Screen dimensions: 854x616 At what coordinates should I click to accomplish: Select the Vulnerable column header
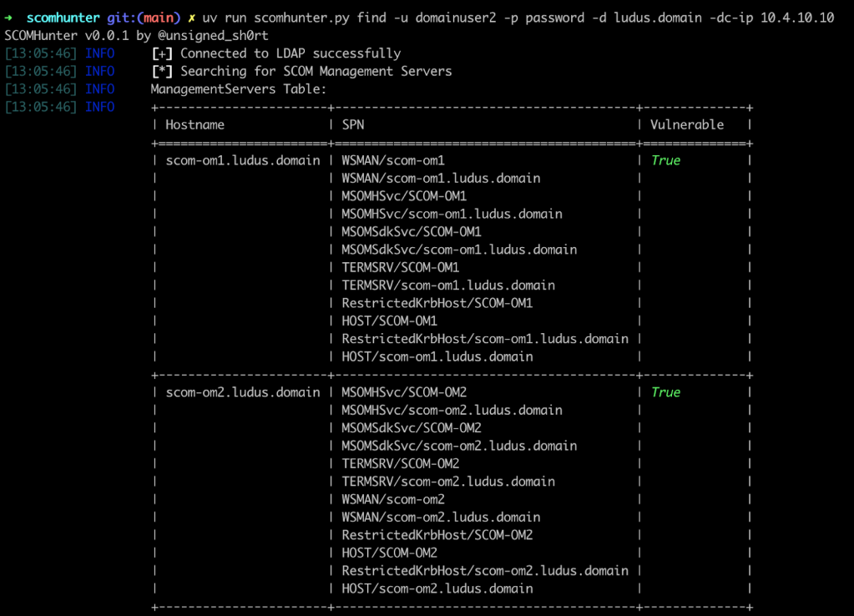pos(687,124)
